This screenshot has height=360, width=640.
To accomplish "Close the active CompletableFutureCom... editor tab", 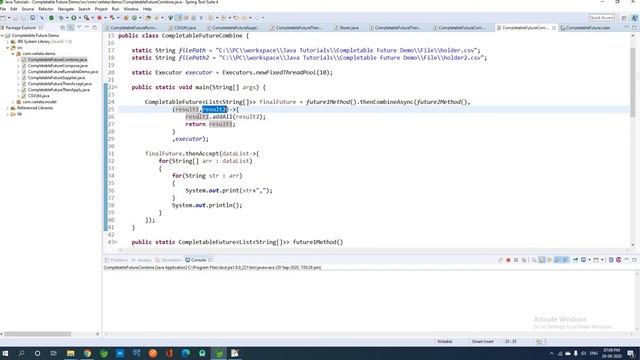I will point(554,28).
